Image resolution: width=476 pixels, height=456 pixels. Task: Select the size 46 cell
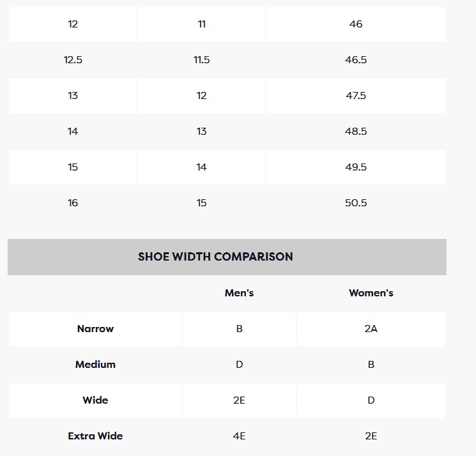click(356, 24)
